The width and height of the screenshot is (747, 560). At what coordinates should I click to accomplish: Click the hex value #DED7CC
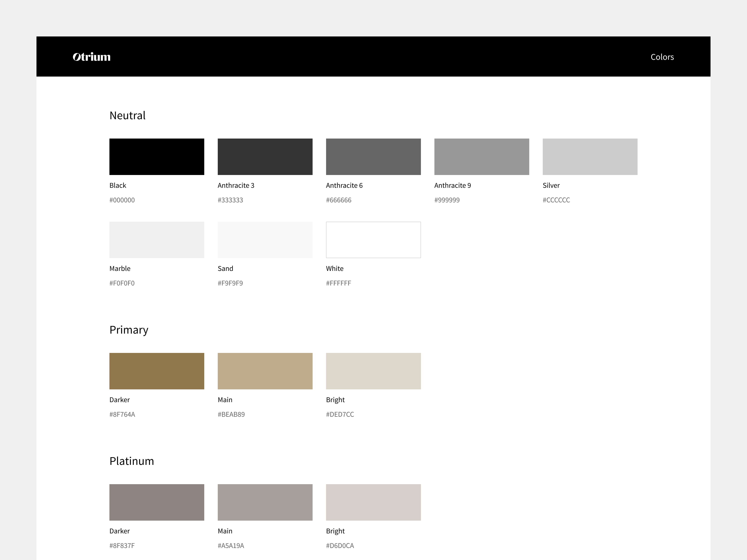[340, 414]
